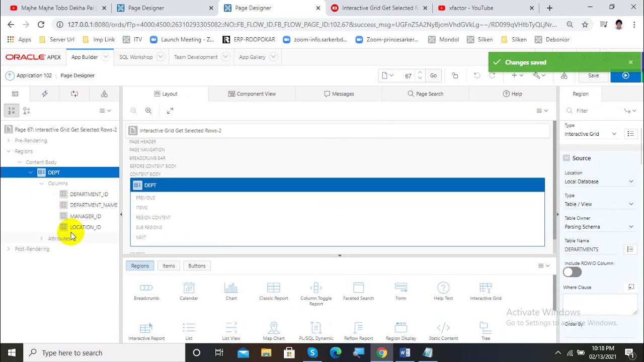Toggle Include ROWID Column switch
Viewport: 644px width, 362px height.
(572, 272)
